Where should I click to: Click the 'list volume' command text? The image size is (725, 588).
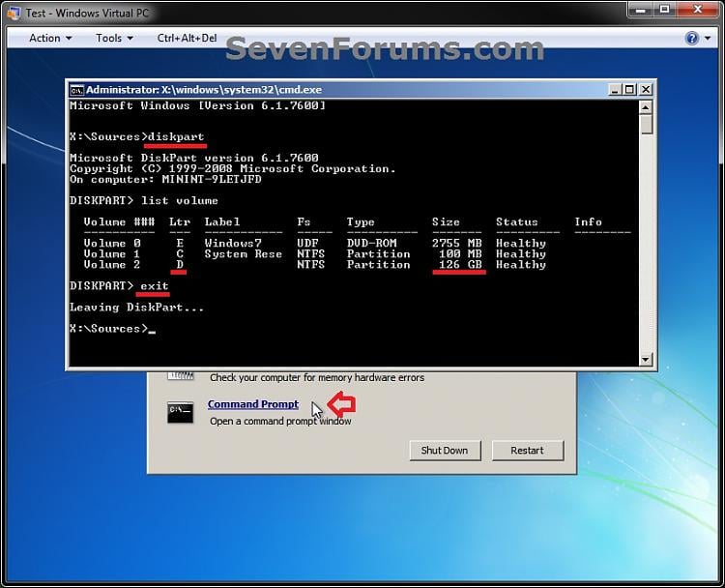[180, 200]
